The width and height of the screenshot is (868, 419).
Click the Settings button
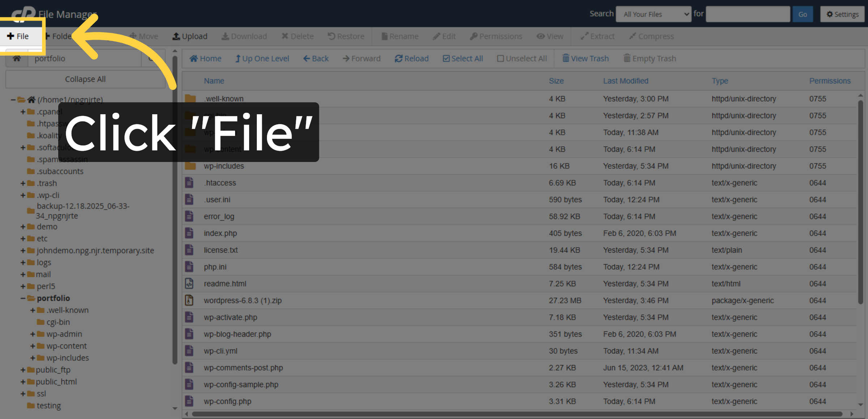pyautogui.click(x=842, y=14)
